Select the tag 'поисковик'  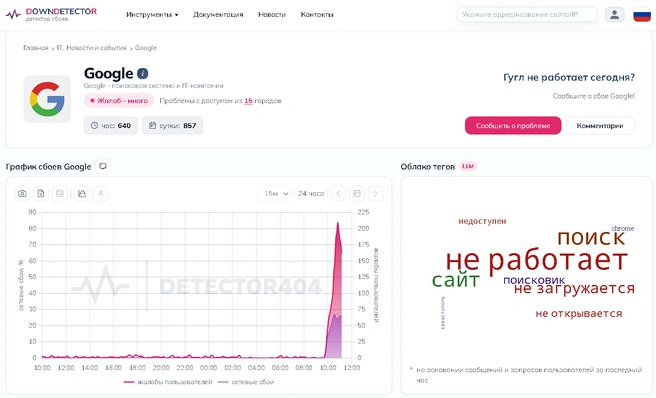(x=534, y=280)
